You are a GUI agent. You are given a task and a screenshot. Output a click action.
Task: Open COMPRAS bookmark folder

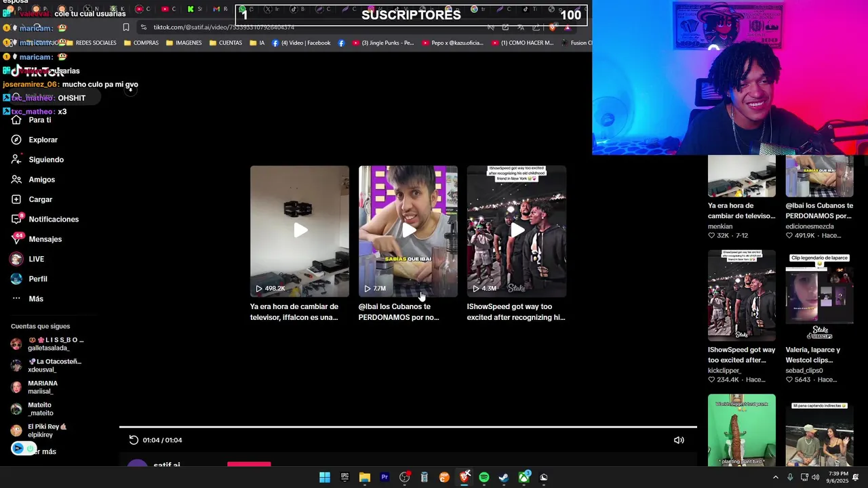[x=141, y=43]
